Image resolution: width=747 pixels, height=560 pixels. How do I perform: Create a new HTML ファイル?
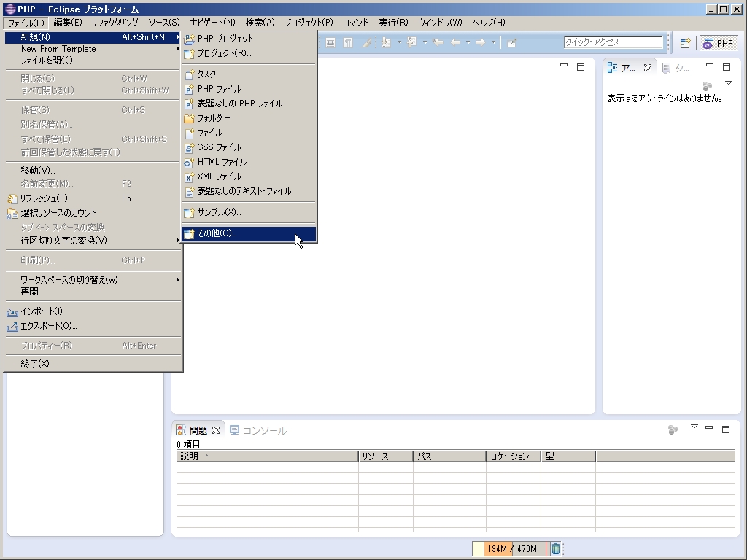(249, 162)
